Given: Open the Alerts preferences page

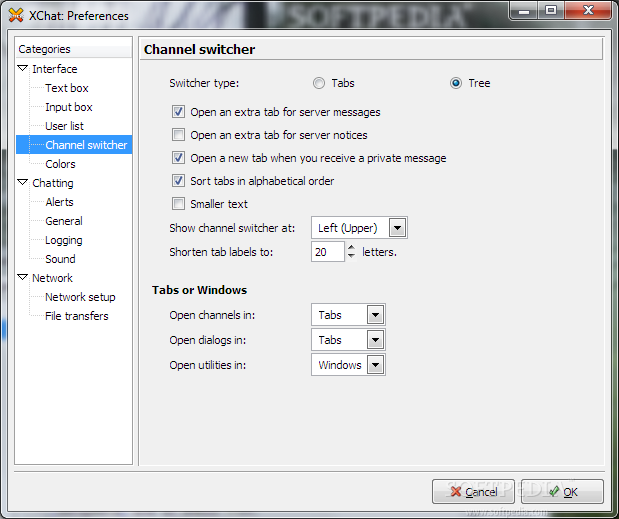Looking at the screenshot, I should pos(59,202).
